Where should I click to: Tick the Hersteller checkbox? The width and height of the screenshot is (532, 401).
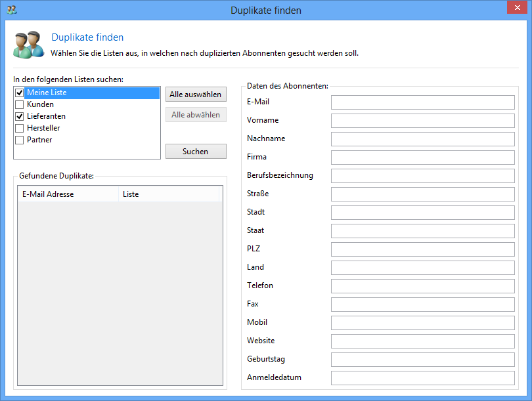(x=20, y=129)
